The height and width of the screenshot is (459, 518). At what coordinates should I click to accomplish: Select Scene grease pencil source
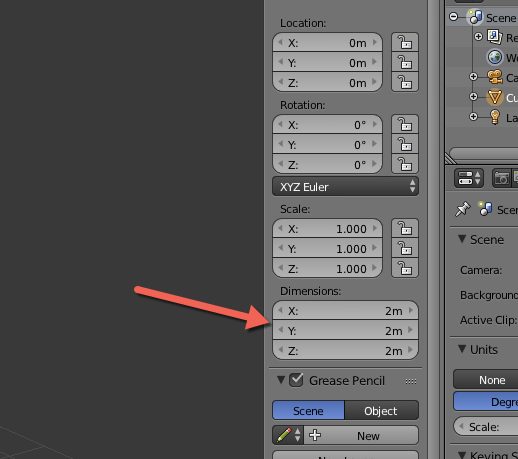[308, 410]
